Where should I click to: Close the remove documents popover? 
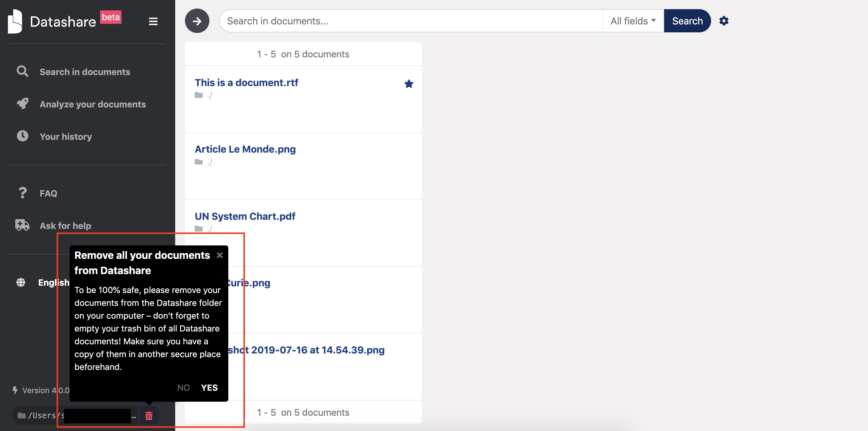point(220,255)
